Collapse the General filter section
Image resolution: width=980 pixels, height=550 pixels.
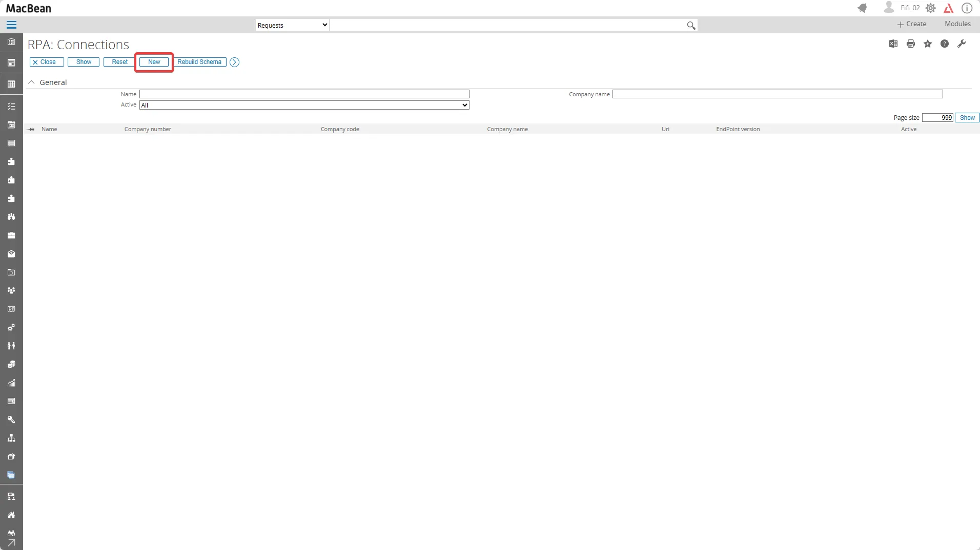[x=31, y=82]
